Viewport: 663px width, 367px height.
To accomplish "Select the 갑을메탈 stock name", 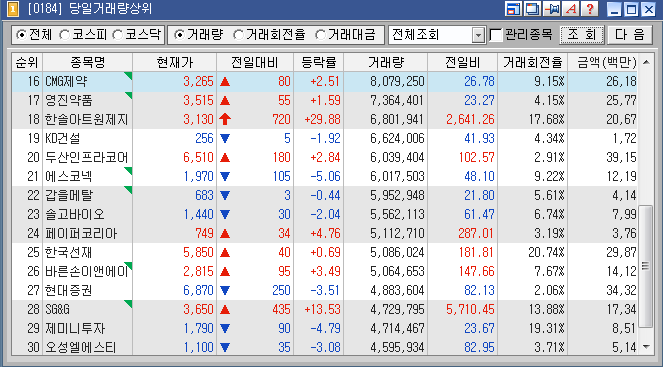I will (69, 195).
